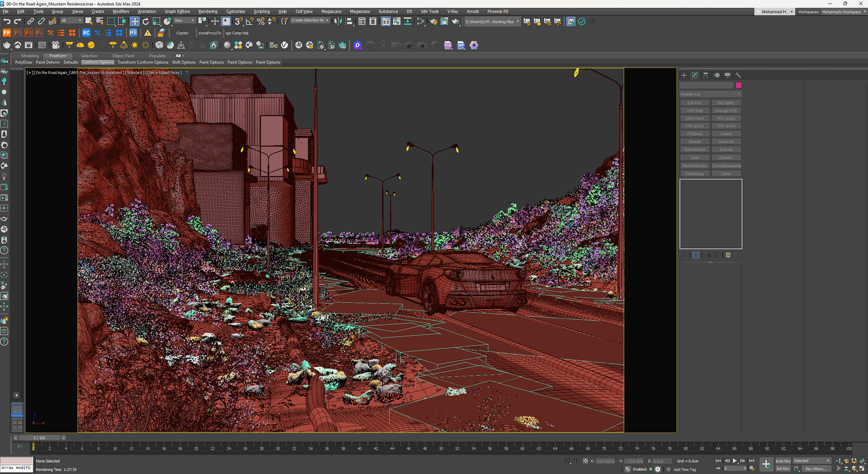This screenshot has width=868, height=474.
Task: Open the Create Selection Set dropdown
Action: pos(309,20)
